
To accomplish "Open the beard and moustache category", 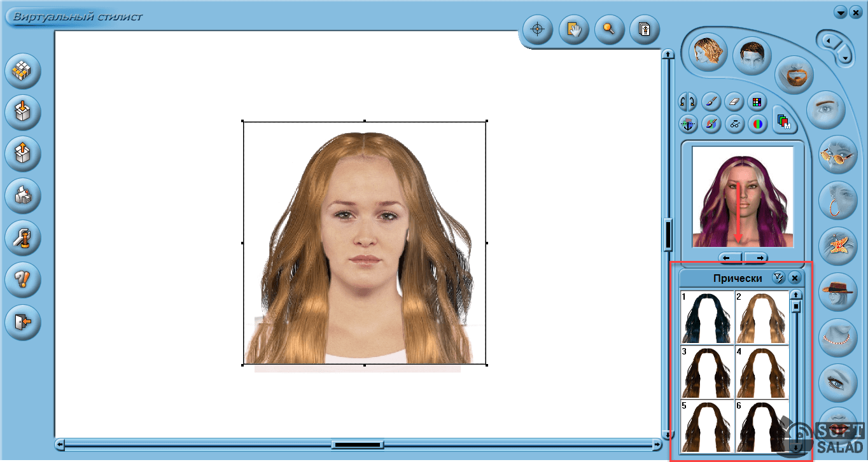I will tap(794, 74).
